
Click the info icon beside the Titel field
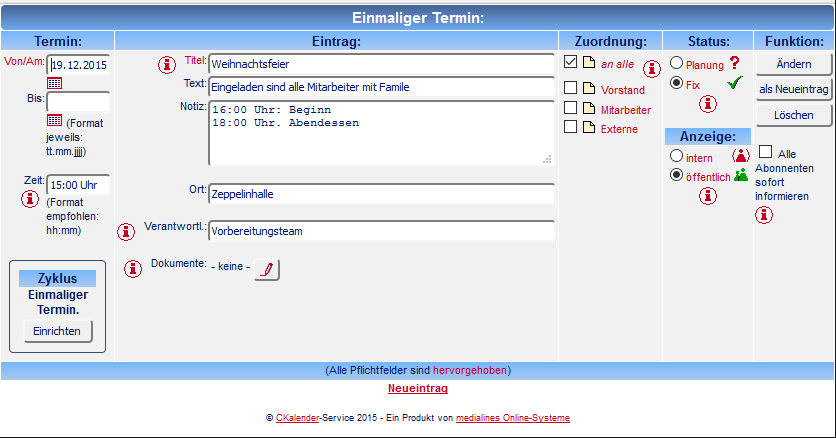[x=167, y=65]
